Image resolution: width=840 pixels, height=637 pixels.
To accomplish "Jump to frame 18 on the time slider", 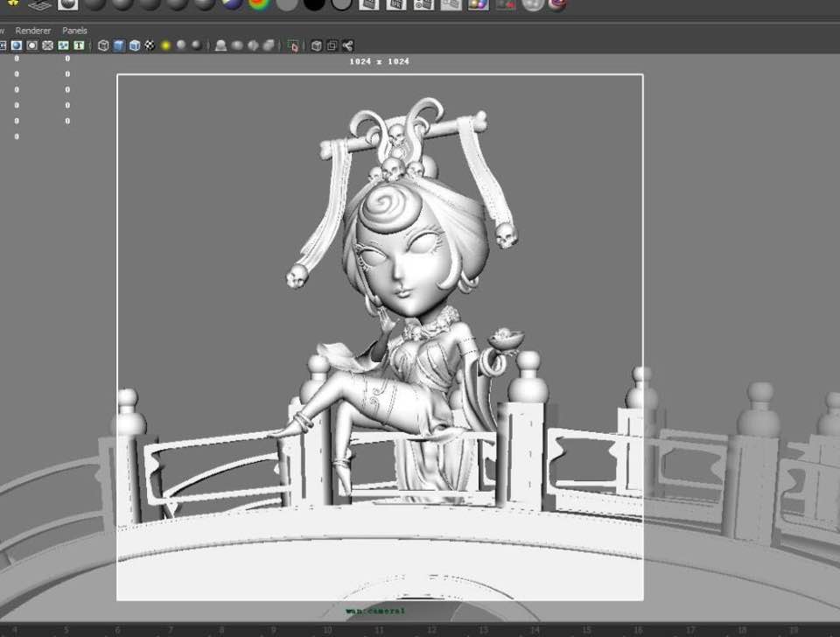I will [x=743, y=630].
